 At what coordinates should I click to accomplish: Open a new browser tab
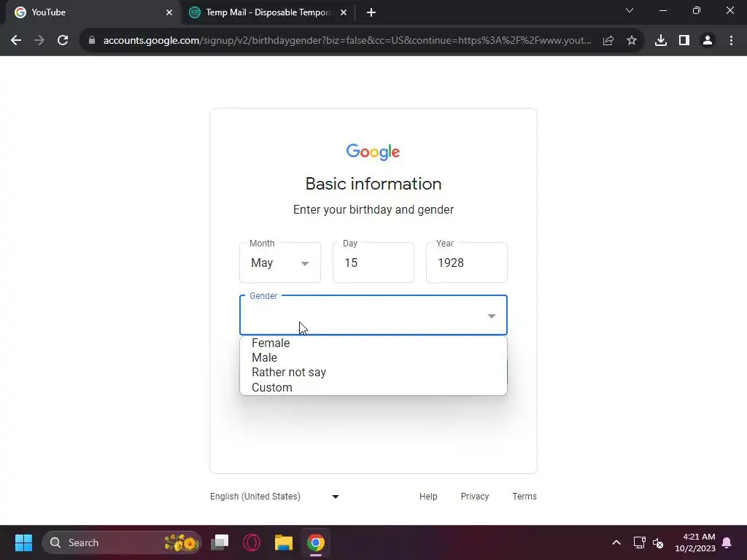[371, 12]
